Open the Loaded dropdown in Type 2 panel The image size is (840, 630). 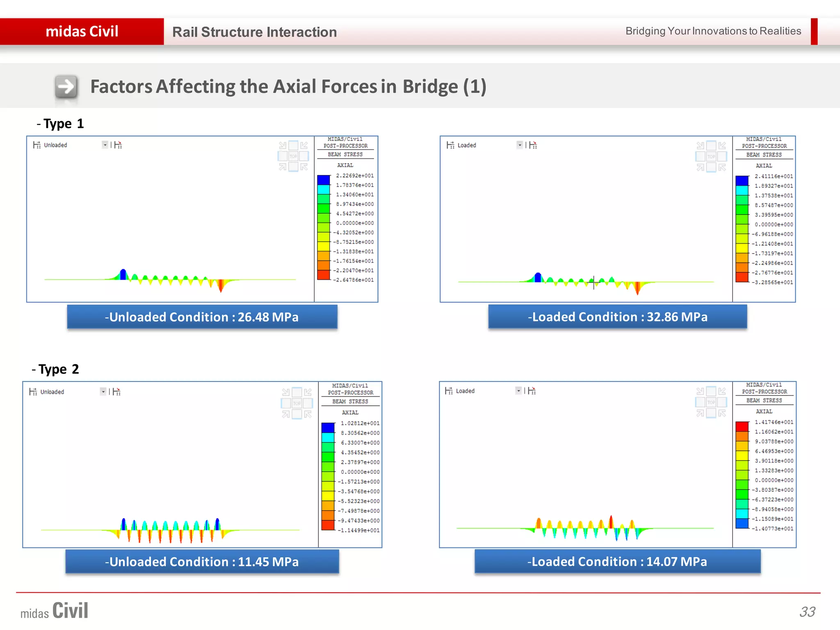click(x=518, y=391)
